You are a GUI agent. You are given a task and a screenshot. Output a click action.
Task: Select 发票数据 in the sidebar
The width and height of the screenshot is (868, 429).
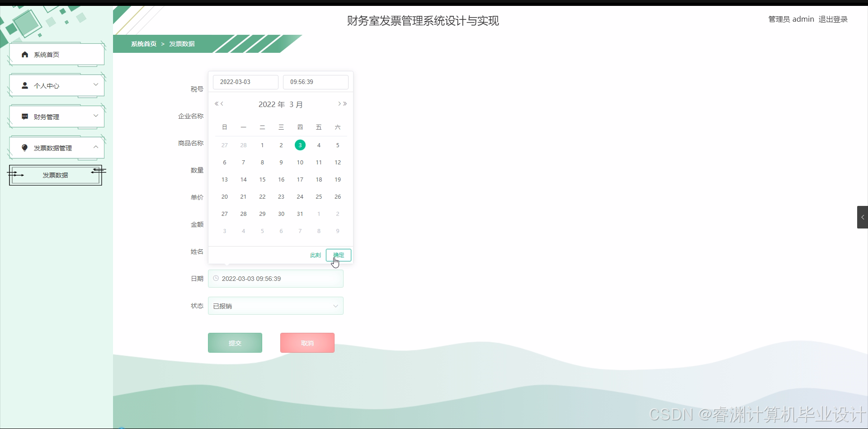click(55, 175)
